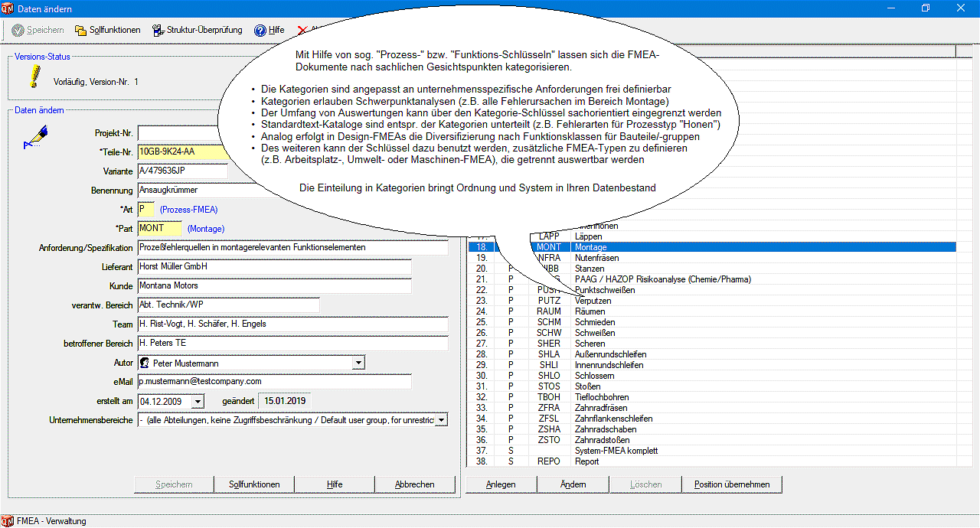Click the Sollfunktionen item in the top toolbar
980x528 pixels.
coord(108,31)
